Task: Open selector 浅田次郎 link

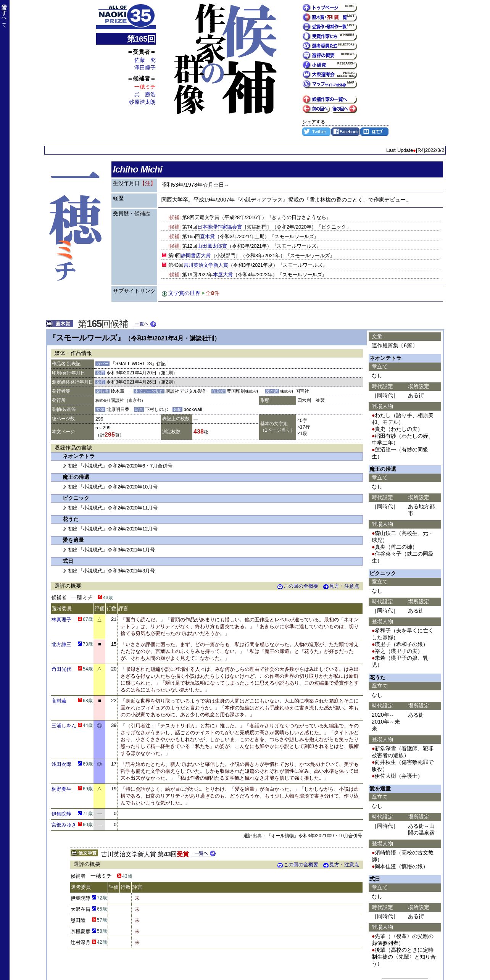Action: pyautogui.click(x=61, y=764)
